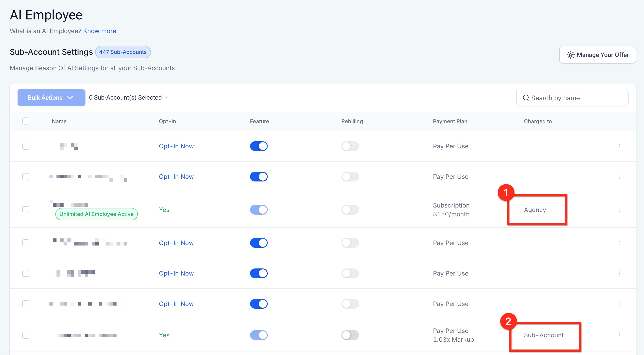Image resolution: width=644 pixels, height=355 pixels.
Task: Click the 447 Sub-Accounts badge
Action: [x=123, y=52]
